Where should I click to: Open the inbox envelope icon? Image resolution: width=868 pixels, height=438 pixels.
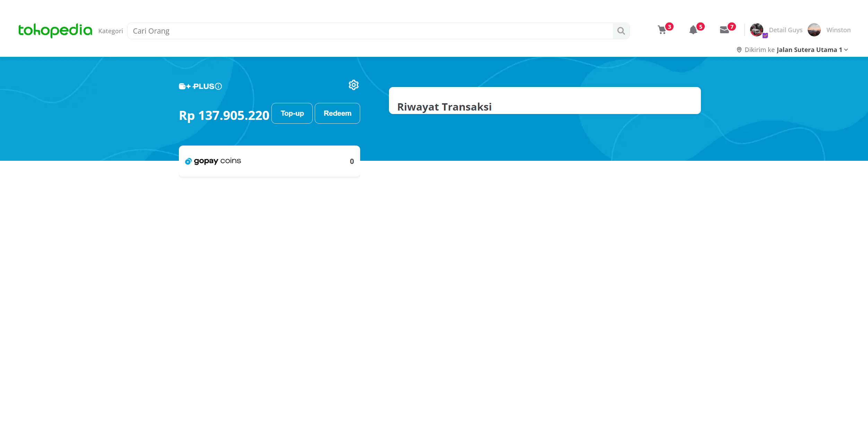click(724, 30)
